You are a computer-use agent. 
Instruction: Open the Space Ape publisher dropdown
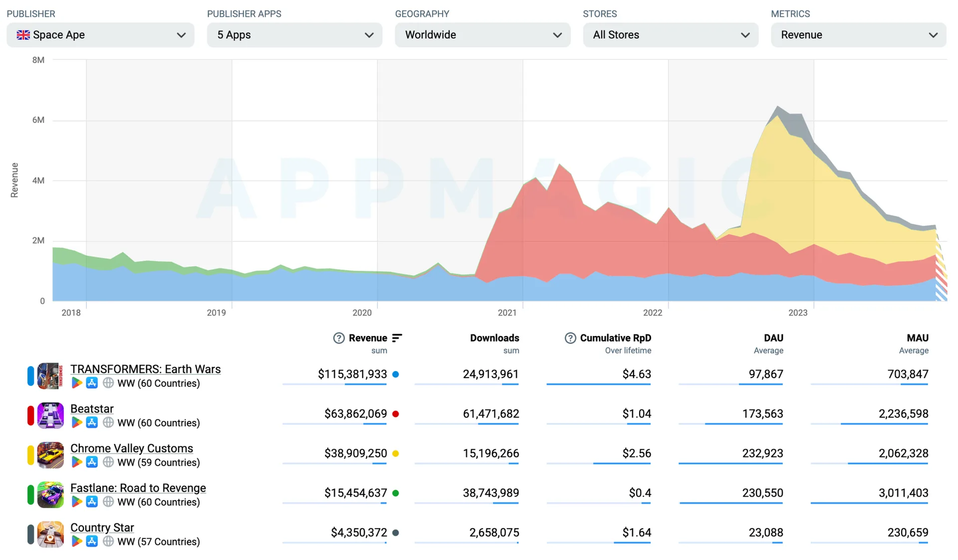[x=100, y=35]
